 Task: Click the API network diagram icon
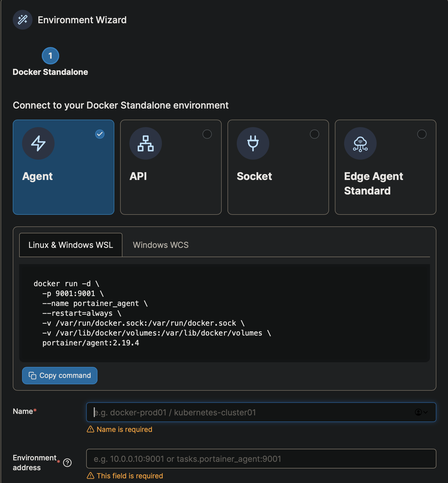146,143
